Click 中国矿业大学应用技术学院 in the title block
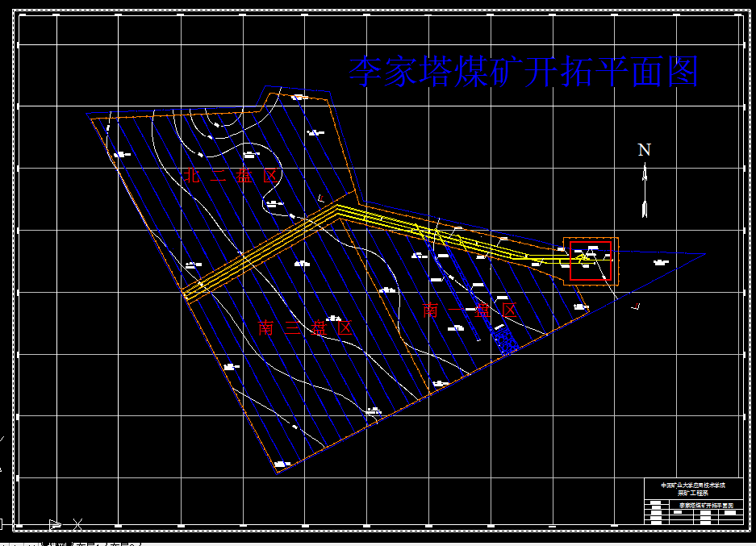The height and width of the screenshot is (546, 756). (693, 486)
